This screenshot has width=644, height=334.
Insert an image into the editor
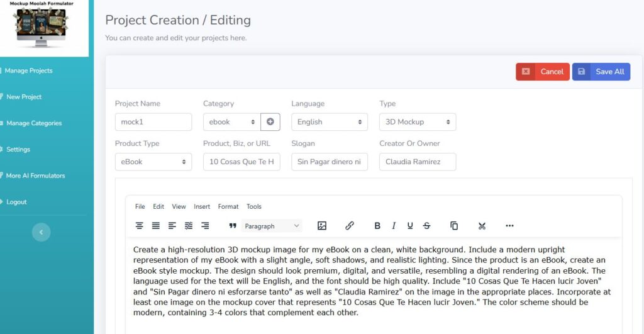322,226
